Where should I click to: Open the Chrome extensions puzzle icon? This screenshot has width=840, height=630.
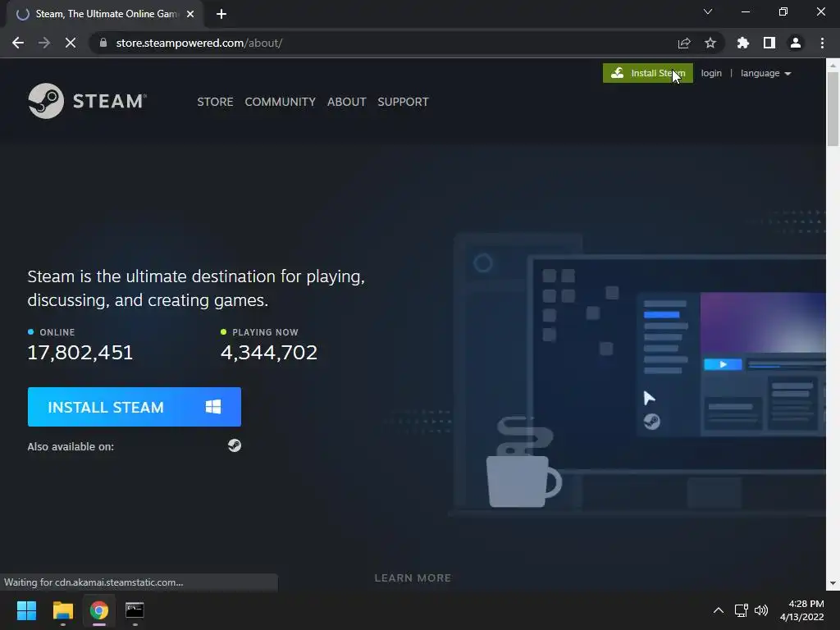click(742, 43)
